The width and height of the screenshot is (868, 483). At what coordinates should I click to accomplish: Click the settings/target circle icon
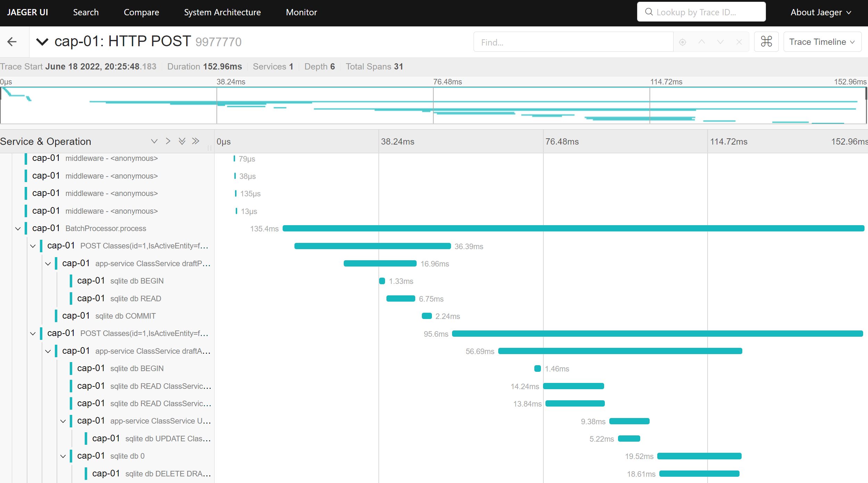[683, 42]
